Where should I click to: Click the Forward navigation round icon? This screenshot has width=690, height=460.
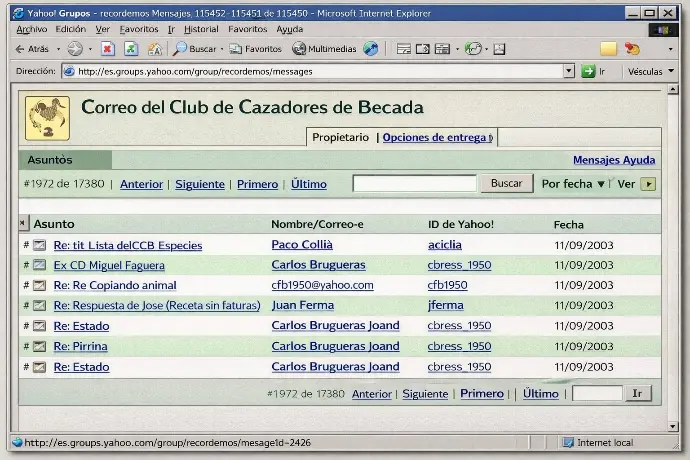pyautogui.click(x=75, y=49)
